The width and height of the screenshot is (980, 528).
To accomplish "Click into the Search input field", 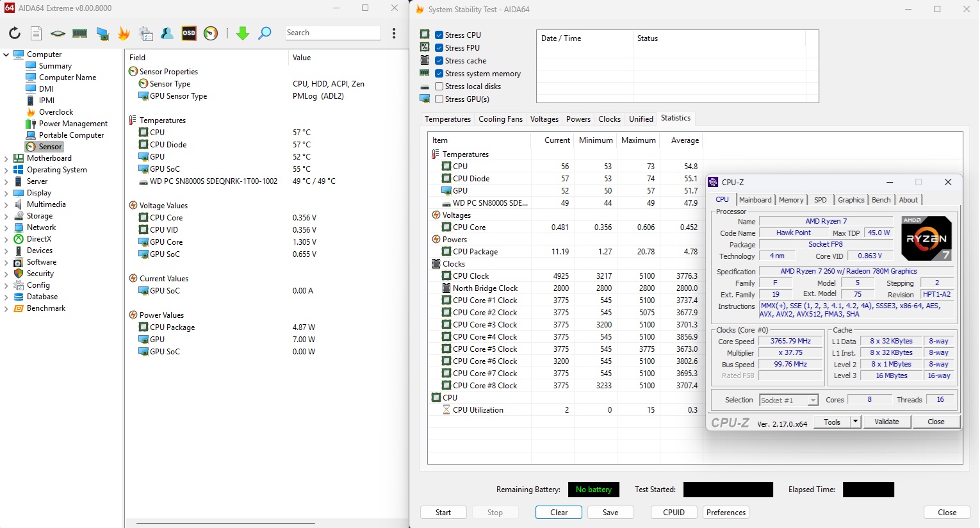I will point(332,33).
